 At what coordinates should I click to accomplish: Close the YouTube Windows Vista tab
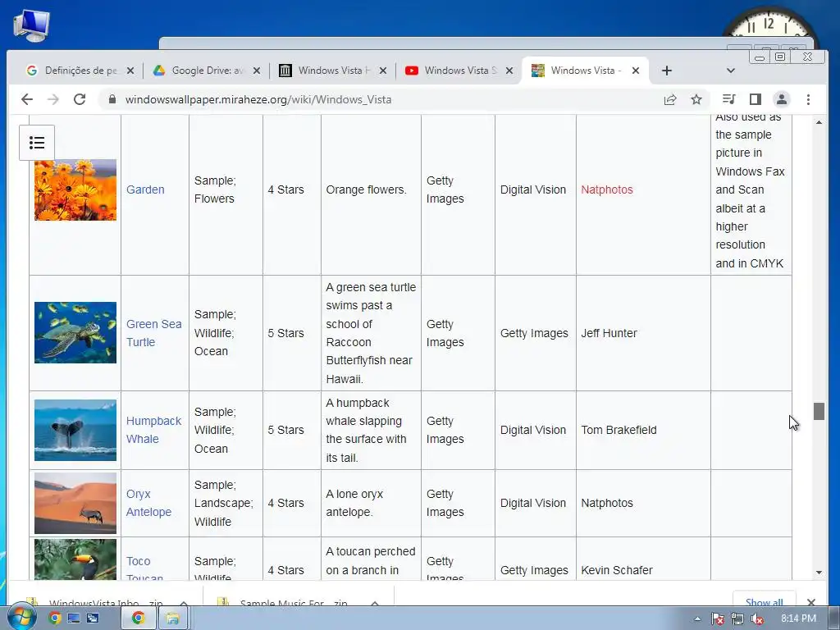click(509, 71)
